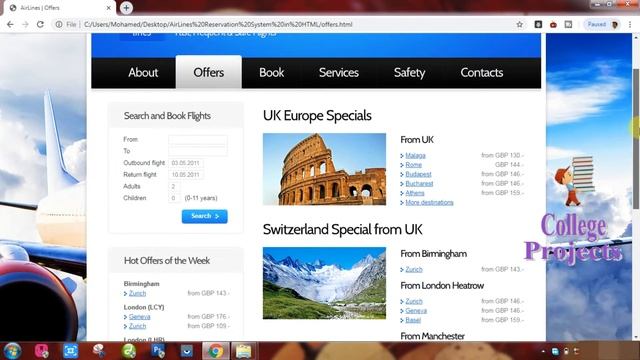
Task: Close the AirLines | Offers tab
Action: [109, 8]
